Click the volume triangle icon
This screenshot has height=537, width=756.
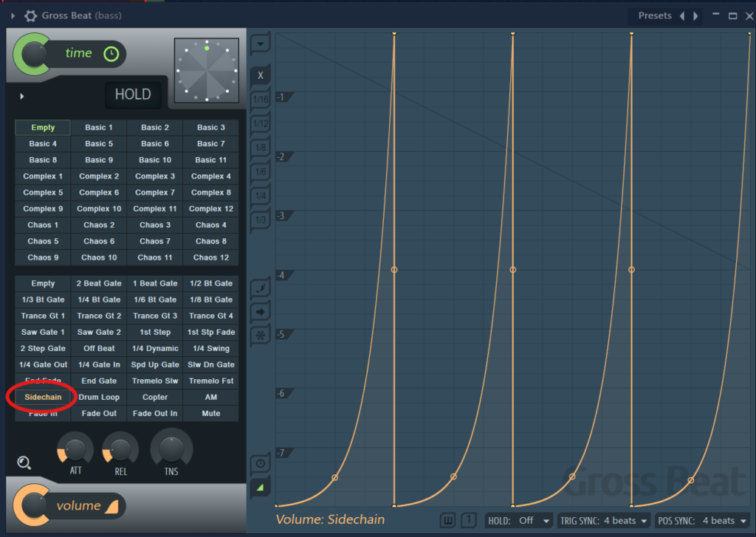pos(112,506)
